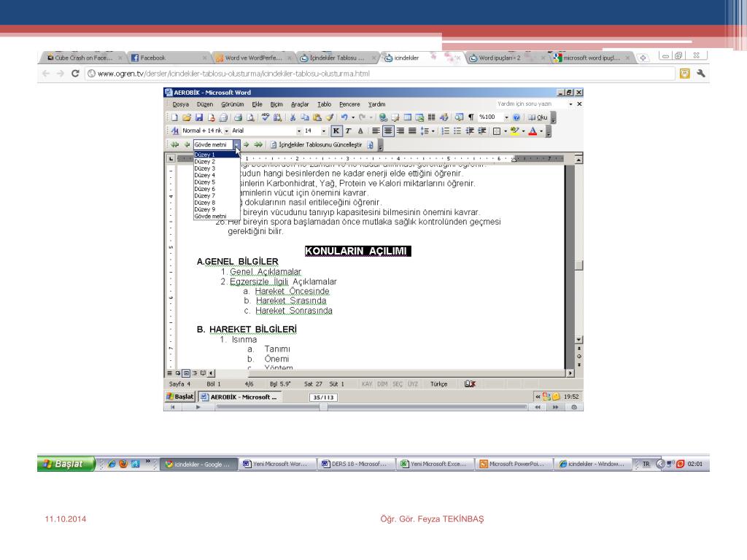Viewport: 747px width, 560px height.
Task: Open the Line Spacing dropdown arrow
Action: pyautogui.click(x=433, y=131)
